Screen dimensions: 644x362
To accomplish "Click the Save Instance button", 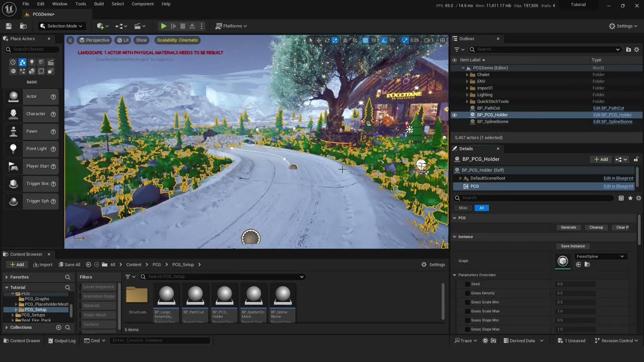I will [x=573, y=246].
